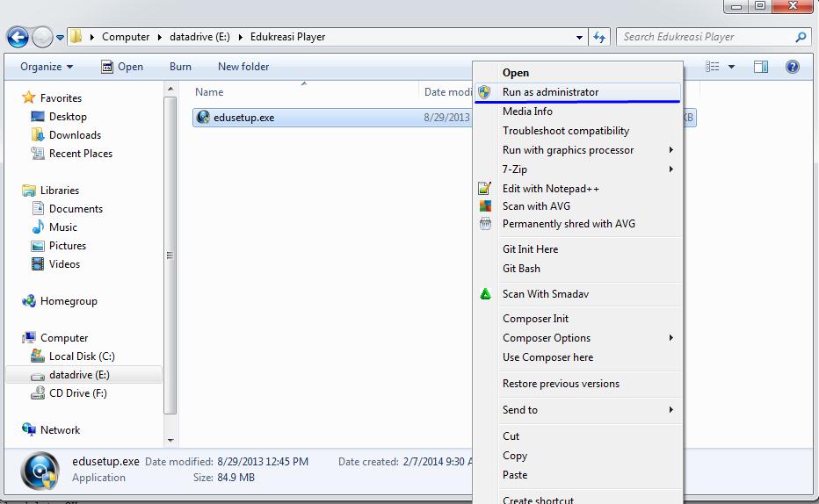Click the Open toolbar button
This screenshot has width=819, height=504.
tap(121, 67)
